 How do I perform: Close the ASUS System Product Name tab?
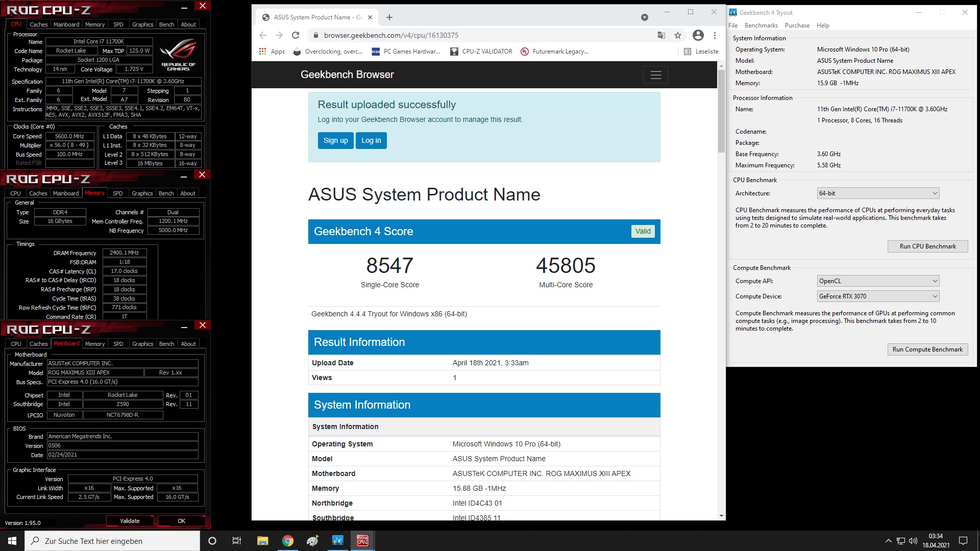coord(370,17)
